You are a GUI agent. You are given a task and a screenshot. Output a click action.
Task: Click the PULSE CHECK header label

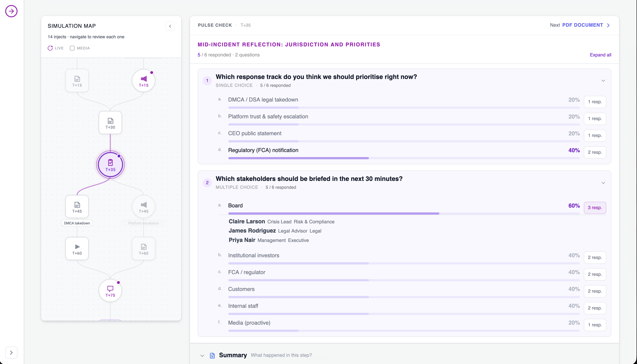(x=215, y=25)
